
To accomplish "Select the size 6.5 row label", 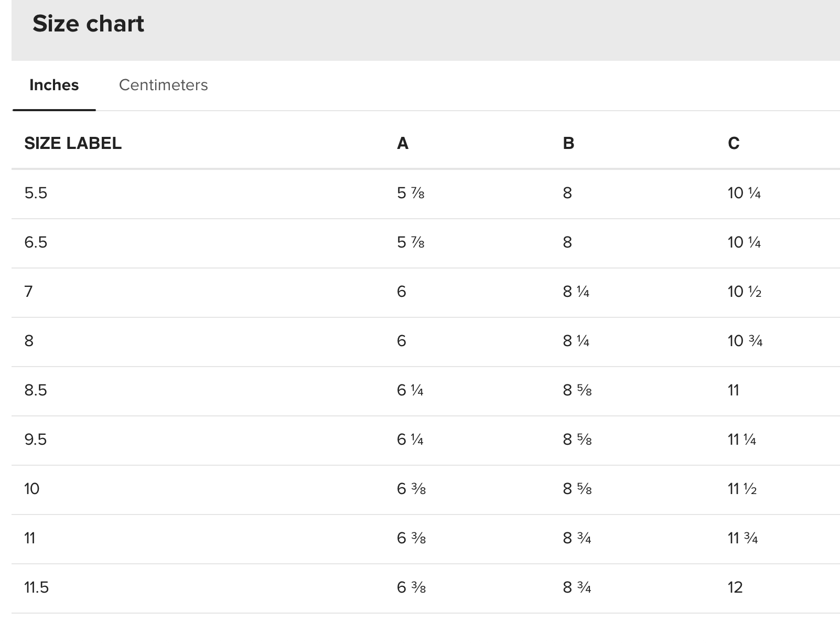I will (36, 242).
